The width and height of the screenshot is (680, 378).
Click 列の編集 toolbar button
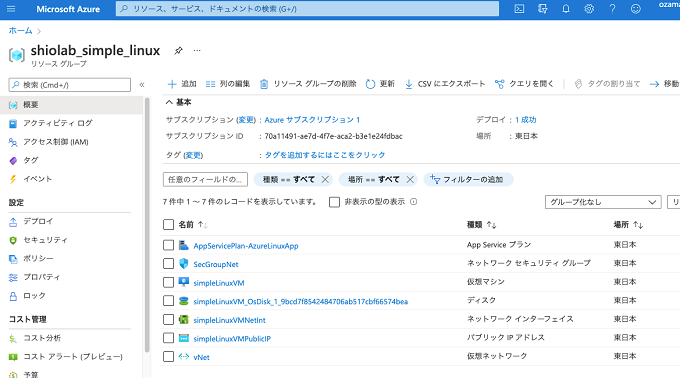pyautogui.click(x=228, y=84)
